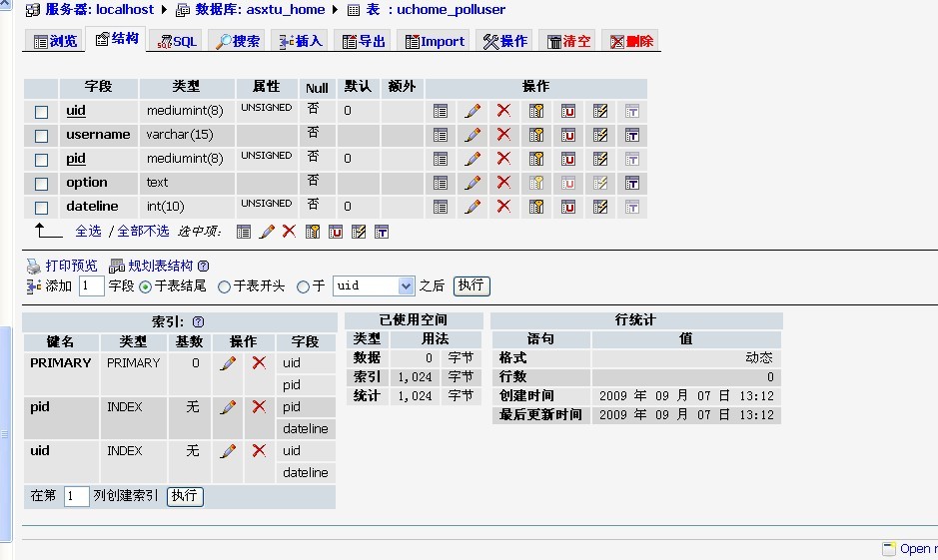Image resolution: width=938 pixels, height=560 pixels.
Task: Go to table uchome_polluser in the breadcrumb
Action: click(452, 10)
